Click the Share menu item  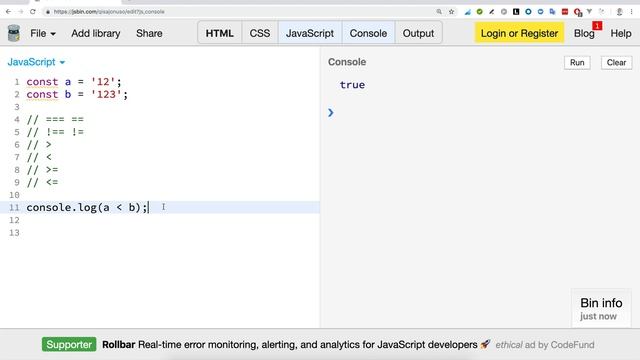(149, 33)
